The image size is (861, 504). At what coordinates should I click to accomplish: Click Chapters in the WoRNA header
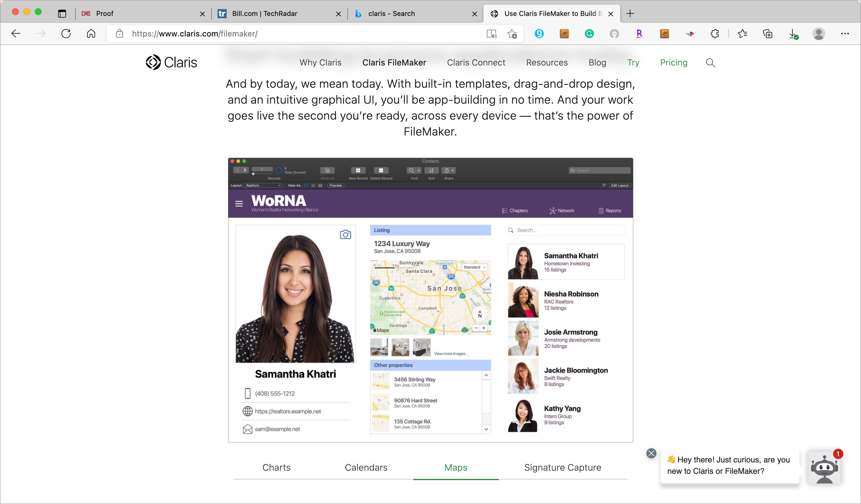[514, 210]
